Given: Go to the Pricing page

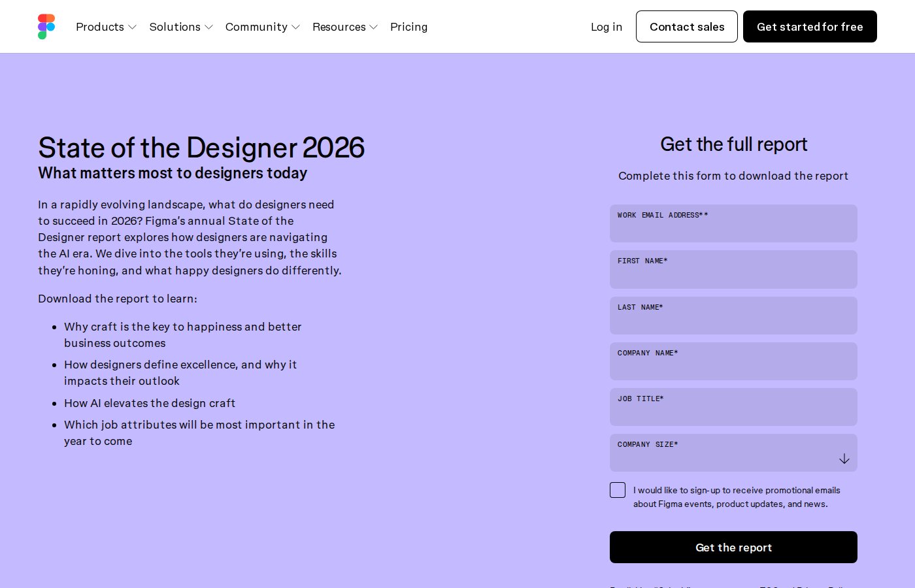Looking at the screenshot, I should pos(408,27).
